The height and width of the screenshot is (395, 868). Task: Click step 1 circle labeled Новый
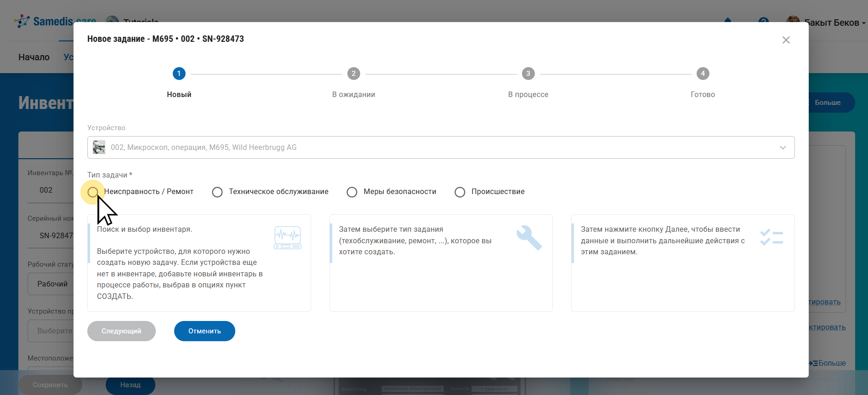pyautogui.click(x=179, y=74)
